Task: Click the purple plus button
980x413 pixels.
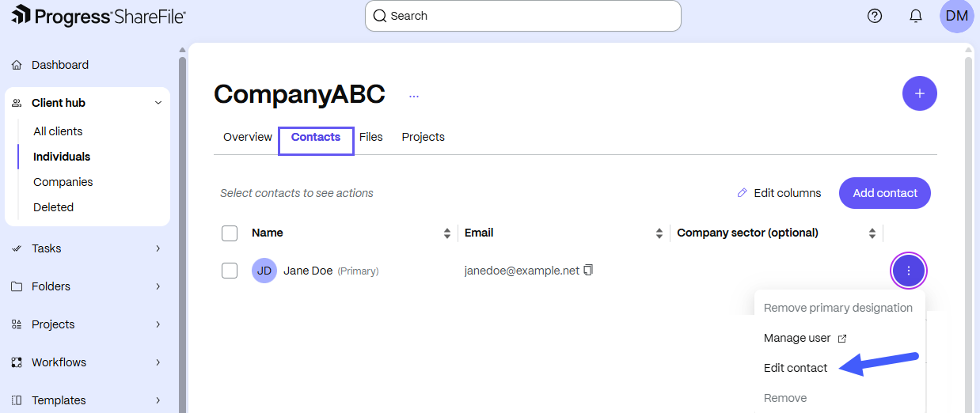Action: tap(920, 93)
